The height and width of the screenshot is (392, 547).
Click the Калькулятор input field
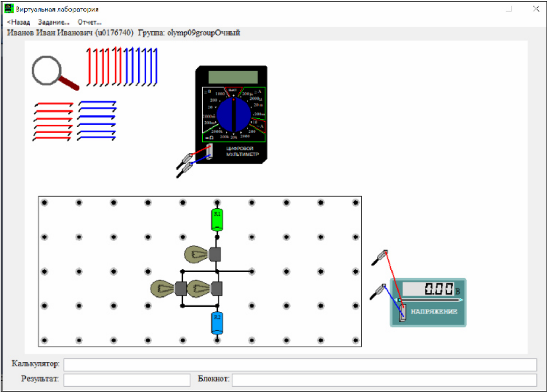click(x=300, y=364)
